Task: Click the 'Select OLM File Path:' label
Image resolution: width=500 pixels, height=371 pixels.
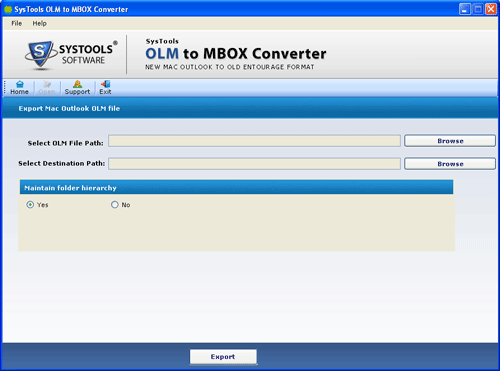Action: point(66,143)
